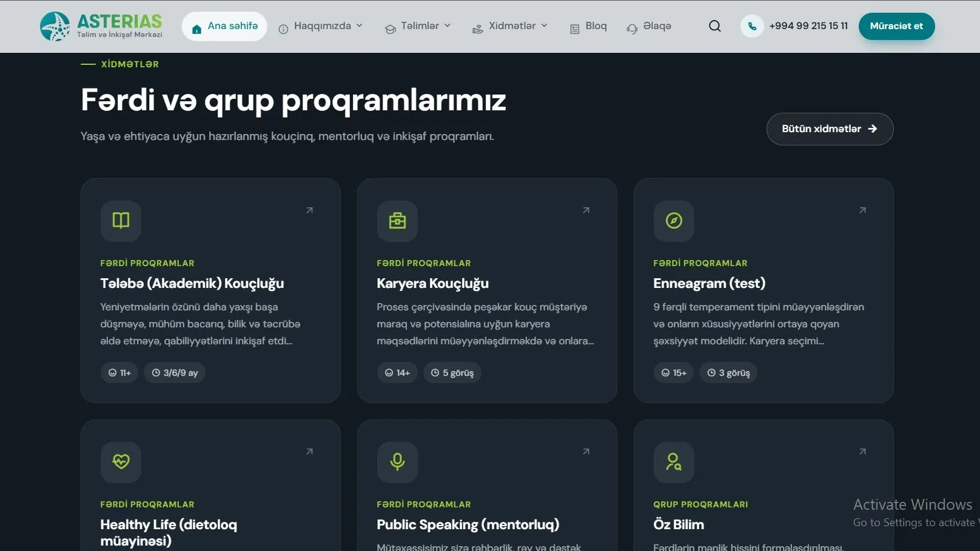Screen dimensions: 980x551
Task: Click the book icon on Tələbə Kouçluğu card
Action: pyautogui.click(x=121, y=221)
